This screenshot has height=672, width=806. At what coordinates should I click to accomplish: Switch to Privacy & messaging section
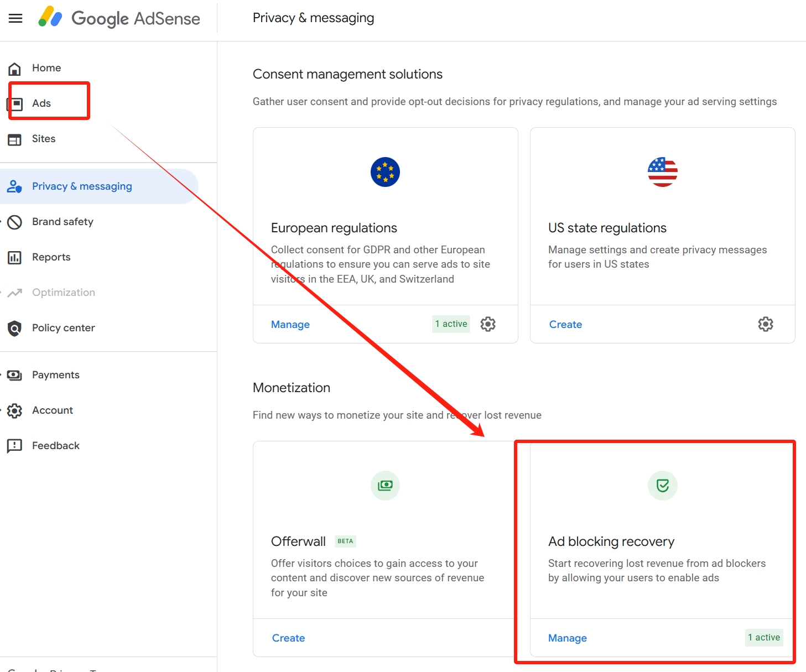82,186
